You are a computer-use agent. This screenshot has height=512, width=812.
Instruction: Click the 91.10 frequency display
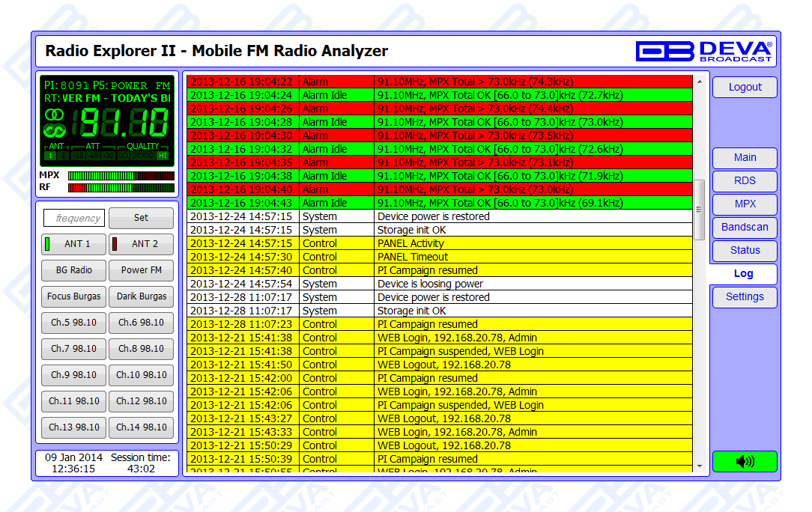[124, 123]
